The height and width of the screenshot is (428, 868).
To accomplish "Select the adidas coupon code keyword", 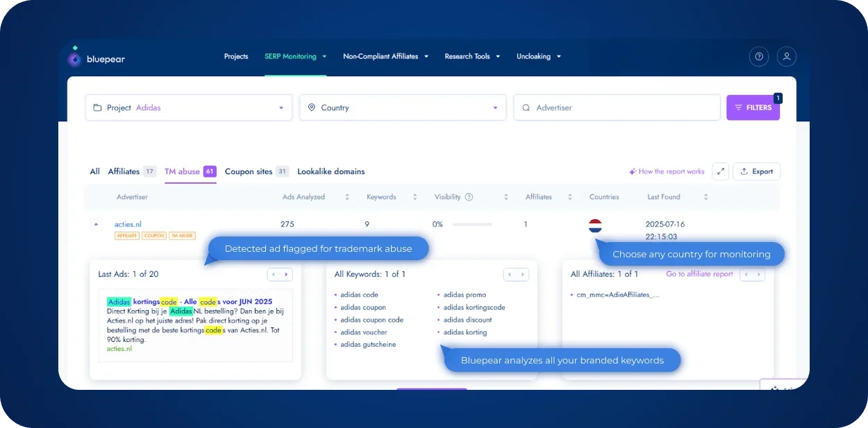I will pos(372,320).
